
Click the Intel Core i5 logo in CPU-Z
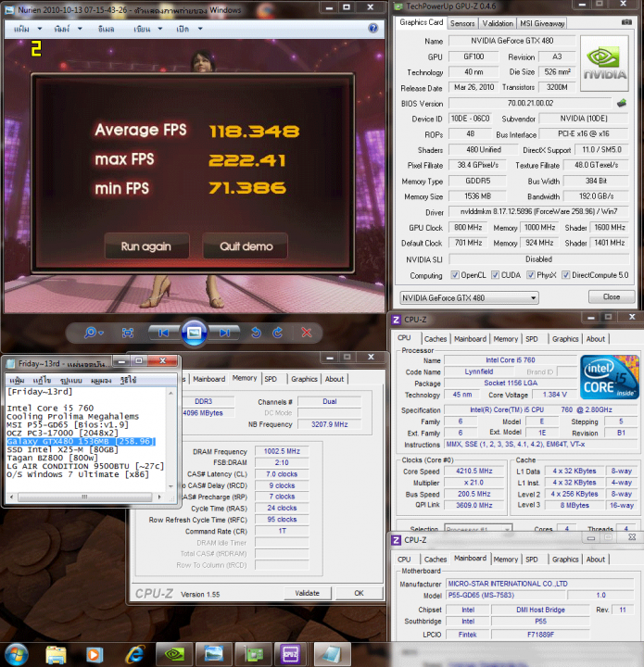[609, 377]
